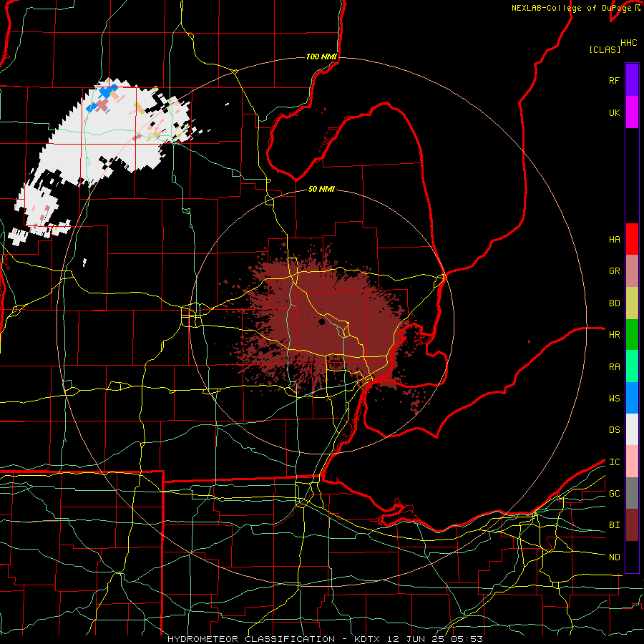The height and width of the screenshot is (644, 644).
Task: Click the red HA legend swatch
Action: pos(632,239)
